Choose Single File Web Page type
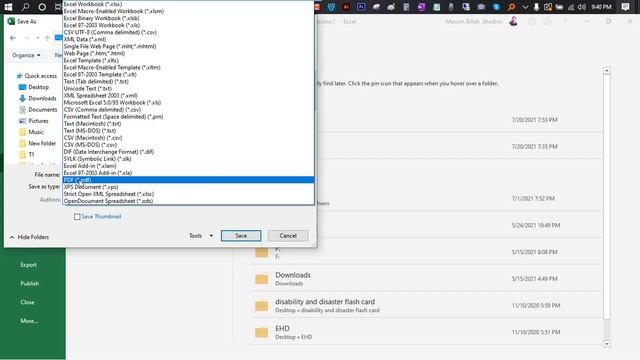This screenshot has height=360, width=640. [188, 46]
